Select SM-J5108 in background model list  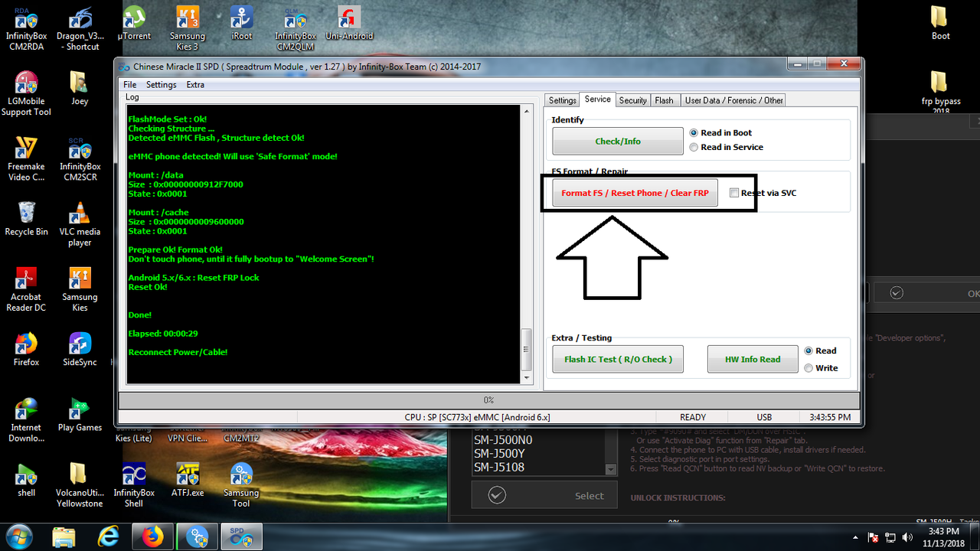[x=499, y=468]
